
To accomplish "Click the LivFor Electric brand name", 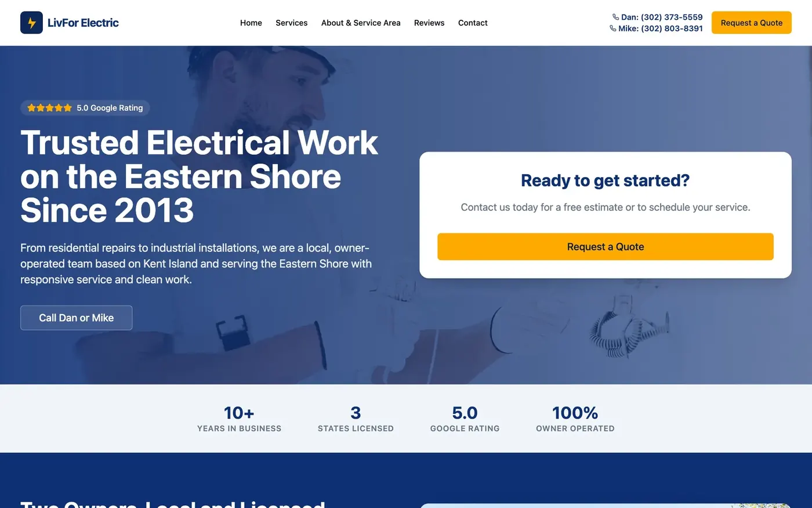I will [x=83, y=23].
